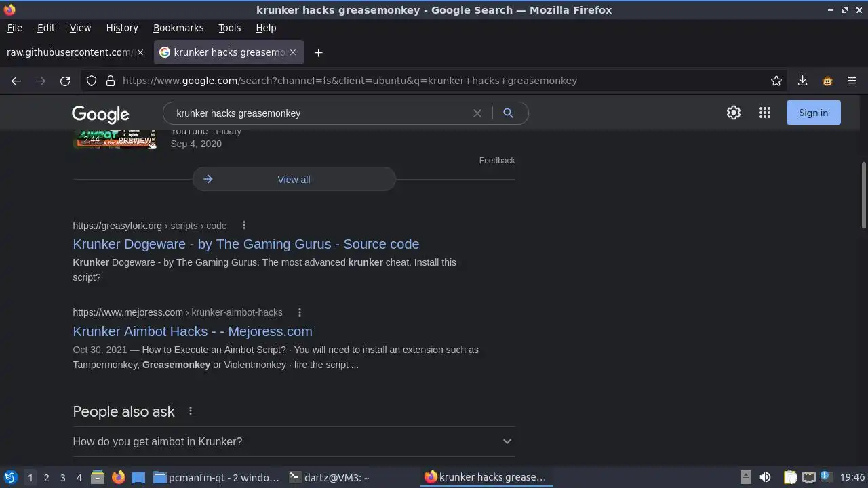Open the shield tracking protection icon

[92, 81]
